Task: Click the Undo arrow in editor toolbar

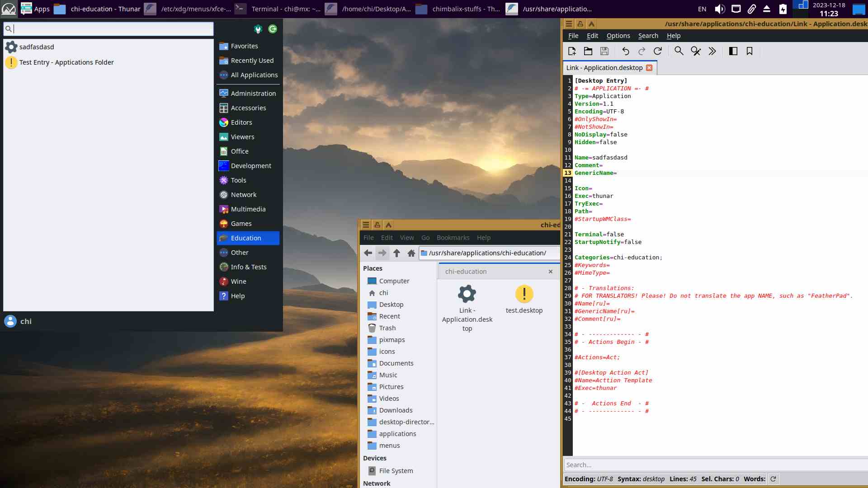Action: click(625, 51)
